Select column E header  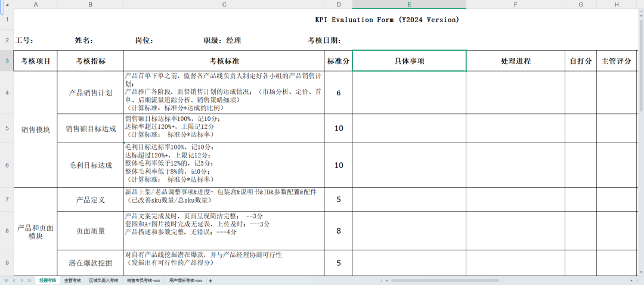[409, 4]
